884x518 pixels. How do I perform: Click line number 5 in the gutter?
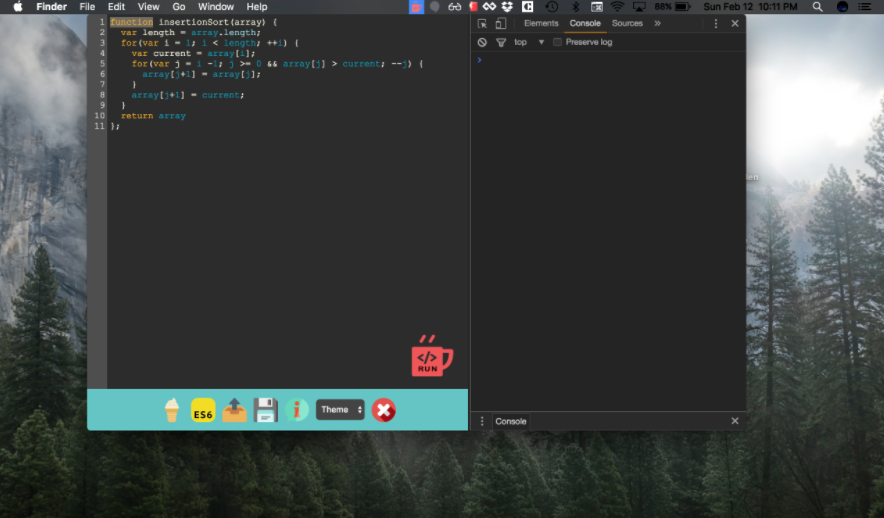point(102,64)
